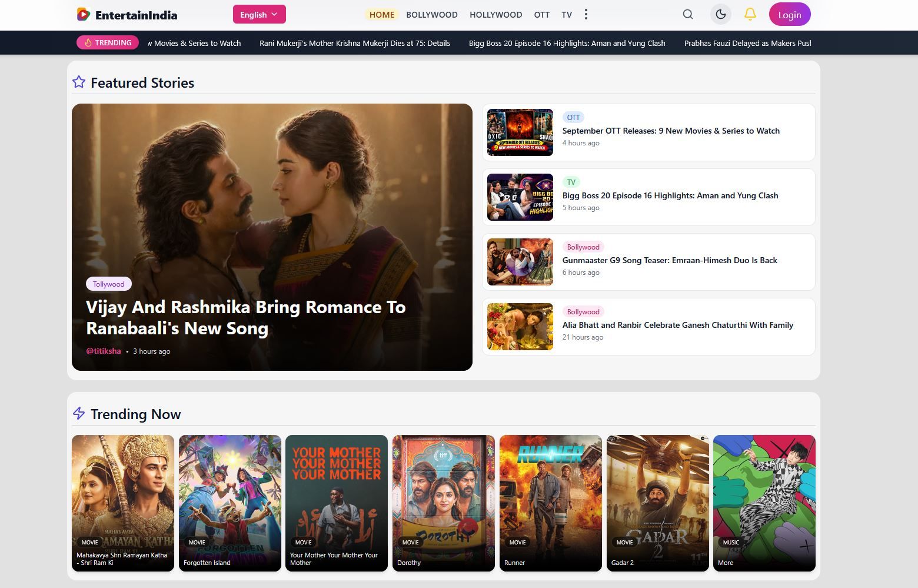Viewport: 918px width, 588px height.
Task: Go to the HOME tab
Action: point(382,15)
